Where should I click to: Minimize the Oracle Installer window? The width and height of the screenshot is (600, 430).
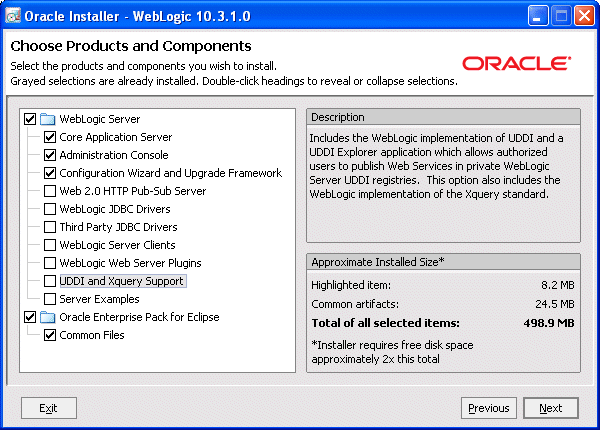pos(538,16)
